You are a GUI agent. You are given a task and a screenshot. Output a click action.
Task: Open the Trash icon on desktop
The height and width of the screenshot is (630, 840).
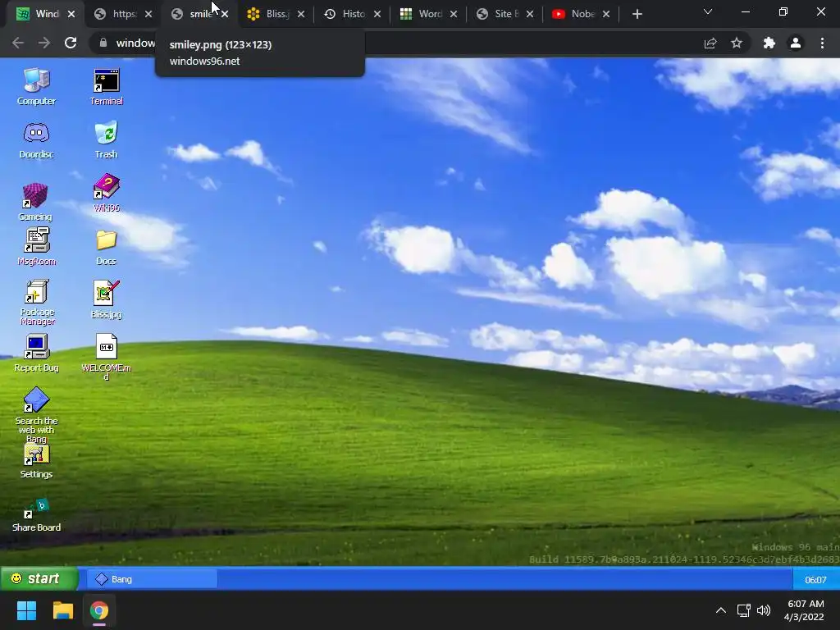pos(106,140)
